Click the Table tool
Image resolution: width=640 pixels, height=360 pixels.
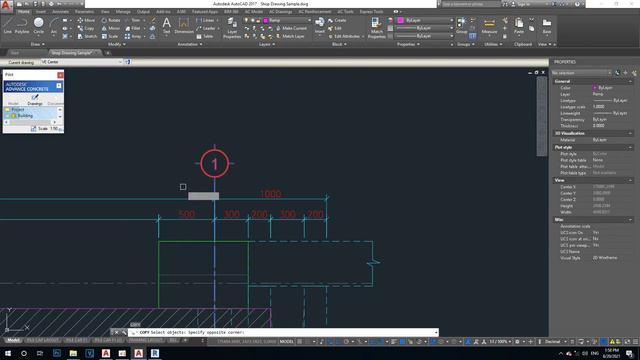(x=205, y=36)
